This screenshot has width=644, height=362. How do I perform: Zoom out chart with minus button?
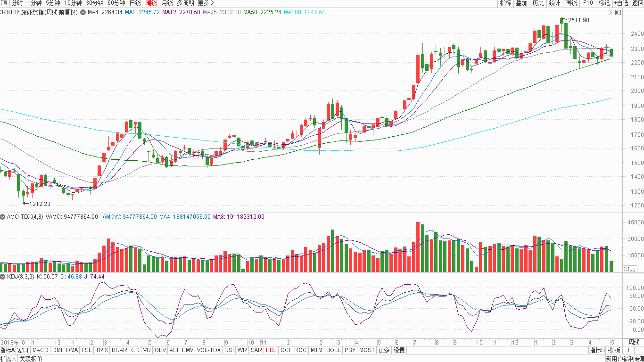point(639,350)
